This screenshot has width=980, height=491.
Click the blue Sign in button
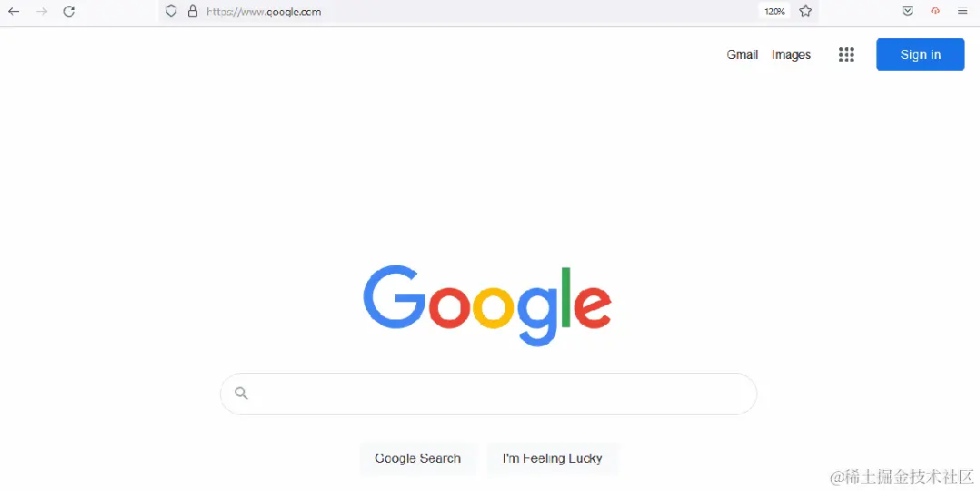pyautogui.click(x=920, y=54)
